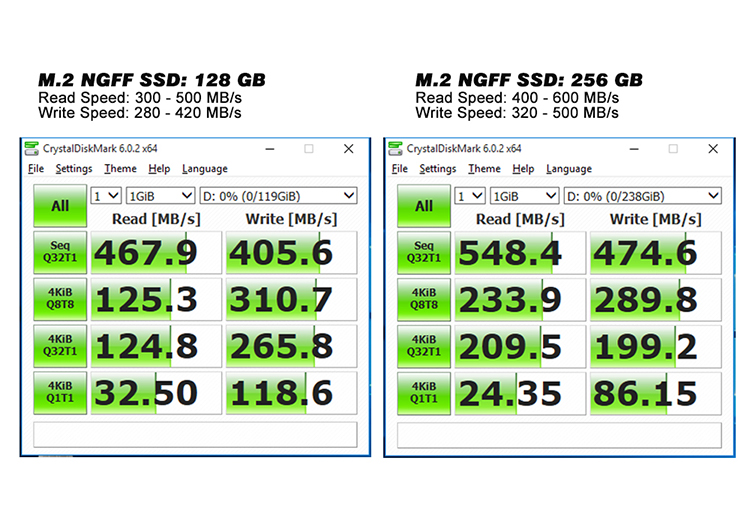The image size is (750, 527).
Task: Click the comment field in right window
Action: click(x=559, y=434)
